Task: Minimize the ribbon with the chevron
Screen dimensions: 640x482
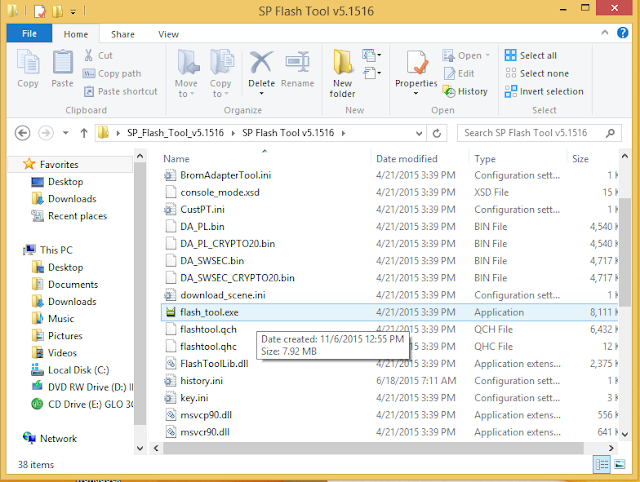Action: coord(604,33)
